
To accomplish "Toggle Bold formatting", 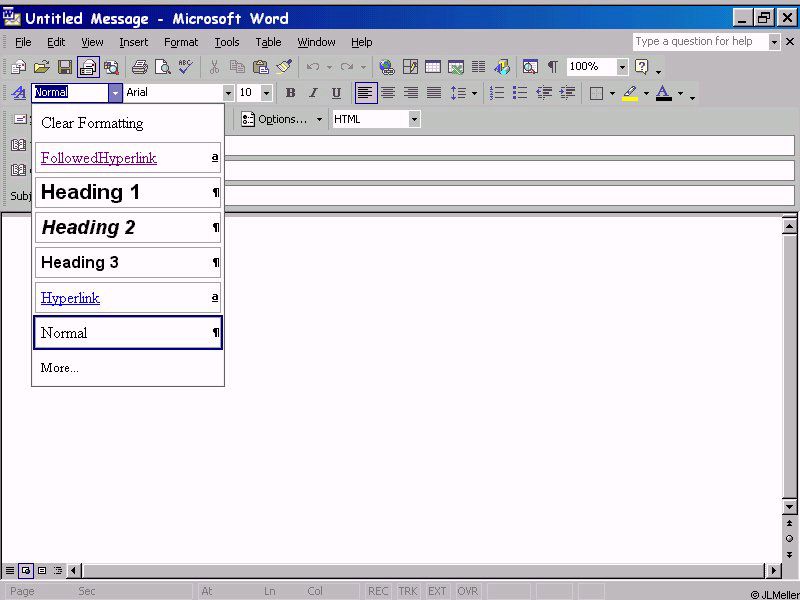I will click(290, 93).
